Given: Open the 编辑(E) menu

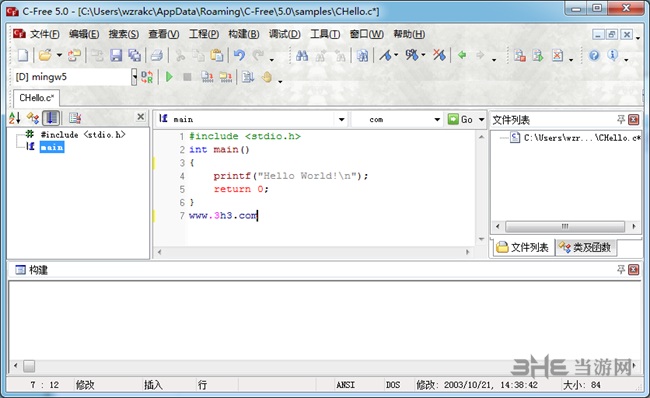Looking at the screenshot, I should [x=84, y=34].
